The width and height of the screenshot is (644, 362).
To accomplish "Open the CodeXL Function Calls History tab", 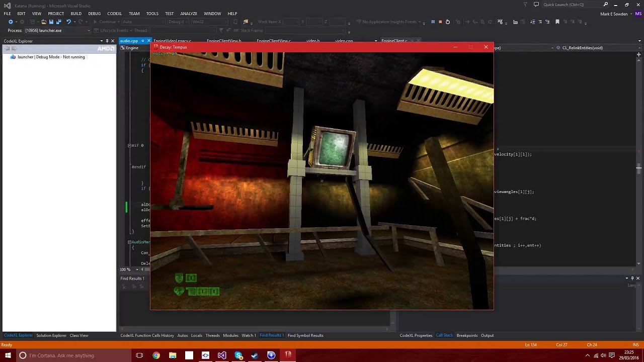I will point(147,335).
